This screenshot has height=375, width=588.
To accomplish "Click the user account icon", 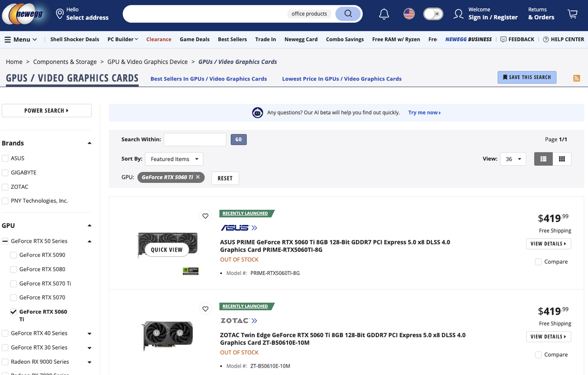I will tap(459, 14).
